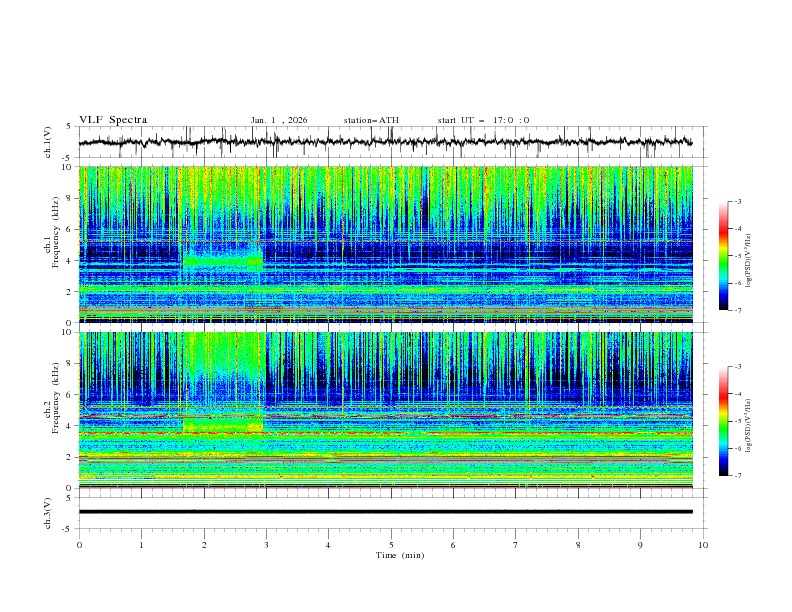Click the ch.1 spectrogram color scale bar

pyautogui.click(x=723, y=255)
